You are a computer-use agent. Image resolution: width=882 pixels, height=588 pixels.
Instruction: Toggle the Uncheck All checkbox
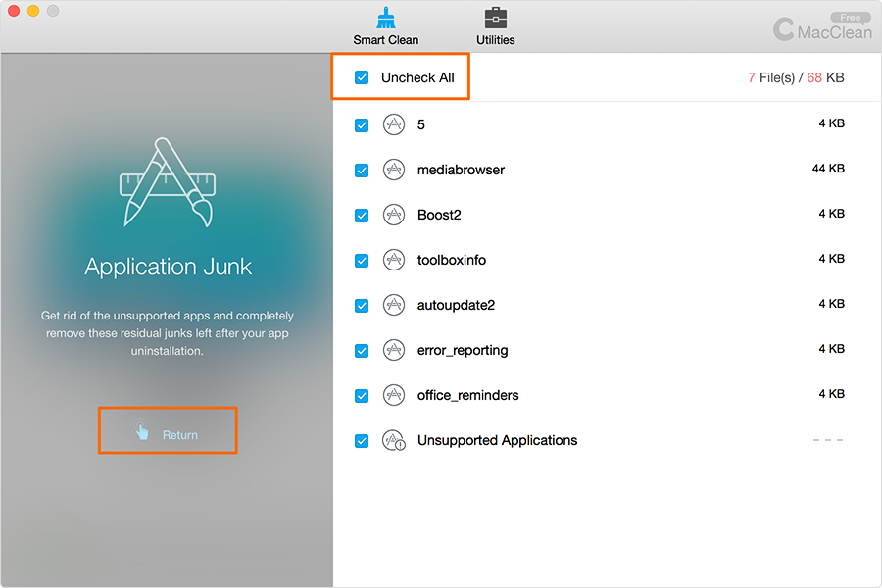pos(362,77)
